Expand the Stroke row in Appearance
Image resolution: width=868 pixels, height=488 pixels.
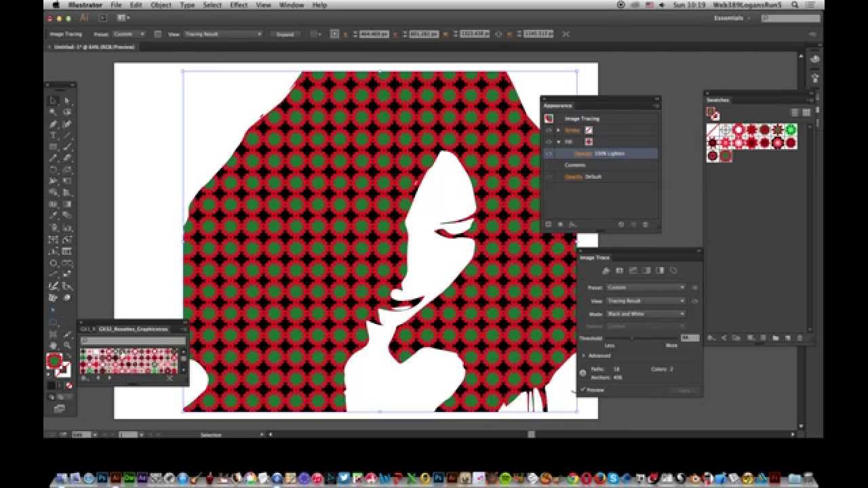[x=558, y=130]
